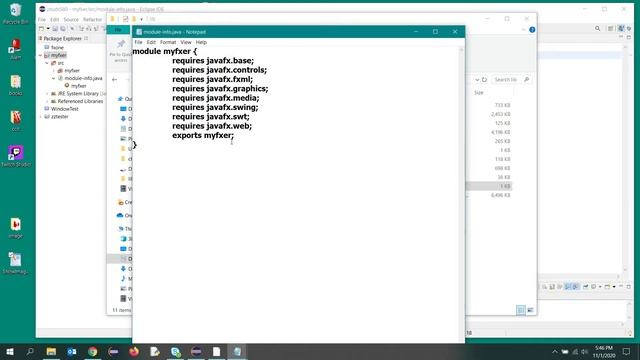Select module-info.java in Package Explorer

pos(80,78)
